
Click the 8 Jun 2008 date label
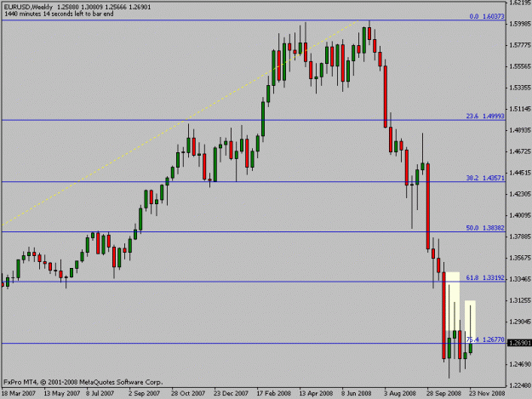click(x=357, y=394)
